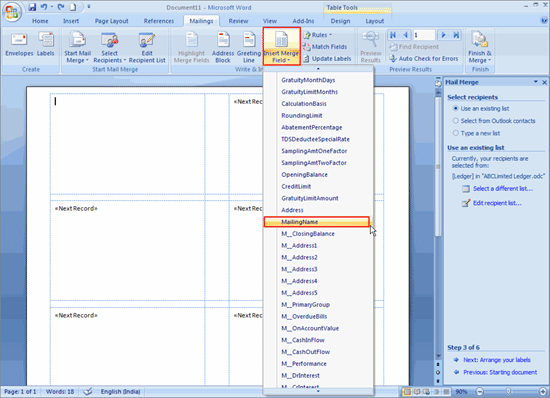
Task: Click the 90% zoom level
Action: click(461, 392)
